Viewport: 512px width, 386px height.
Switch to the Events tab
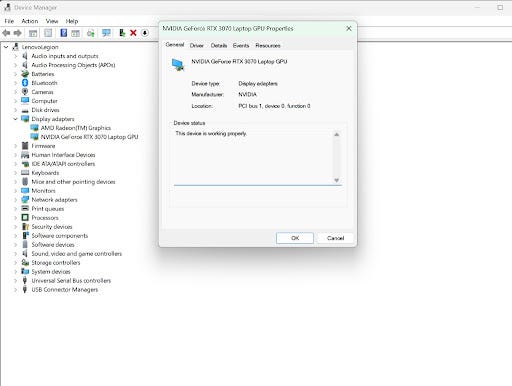(241, 46)
